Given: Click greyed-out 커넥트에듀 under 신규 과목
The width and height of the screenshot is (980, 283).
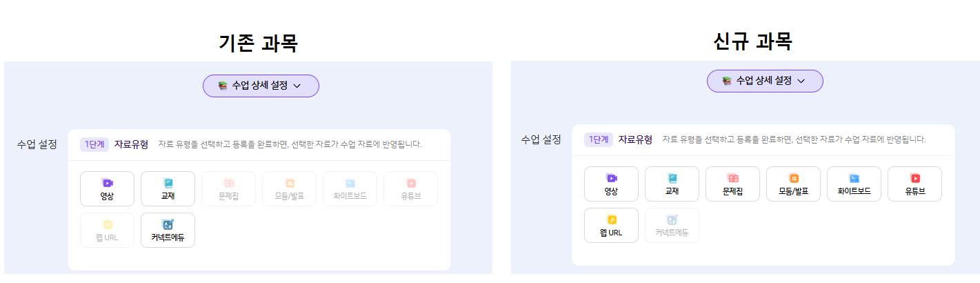Looking at the screenshot, I should [x=672, y=225].
